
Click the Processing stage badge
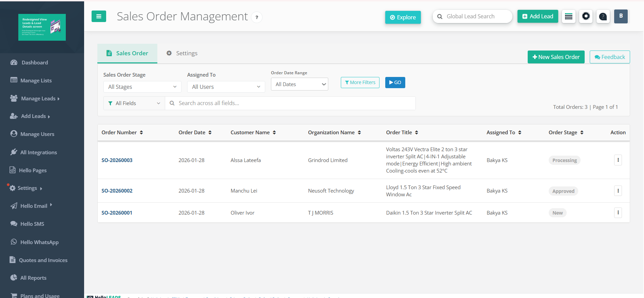[564, 160]
